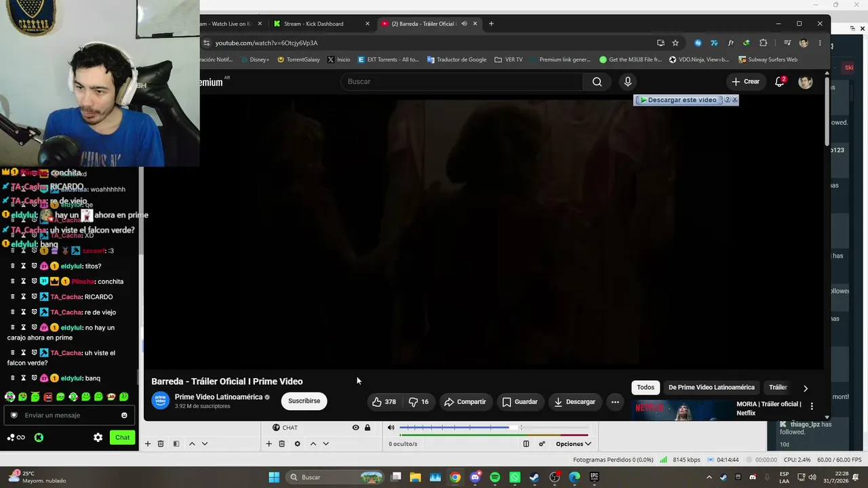Open Steam from the taskbar
The height and width of the screenshot is (488, 868).
[534, 477]
